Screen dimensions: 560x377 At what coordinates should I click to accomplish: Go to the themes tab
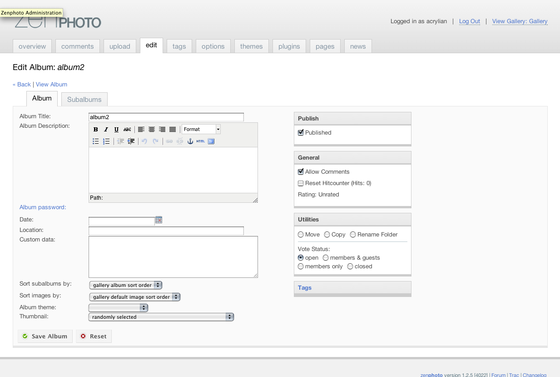point(251,46)
